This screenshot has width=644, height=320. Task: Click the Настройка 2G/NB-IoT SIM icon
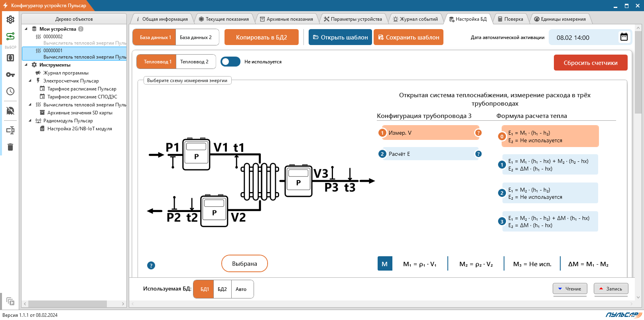(42, 129)
